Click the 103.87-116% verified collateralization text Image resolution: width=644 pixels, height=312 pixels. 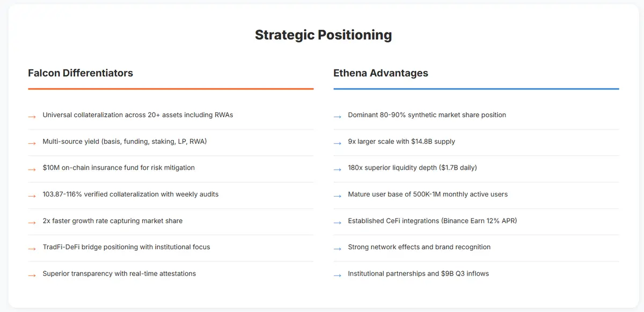[x=130, y=194]
